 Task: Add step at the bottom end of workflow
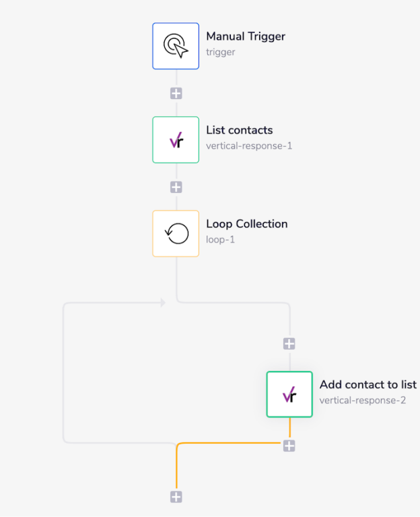[176, 497]
